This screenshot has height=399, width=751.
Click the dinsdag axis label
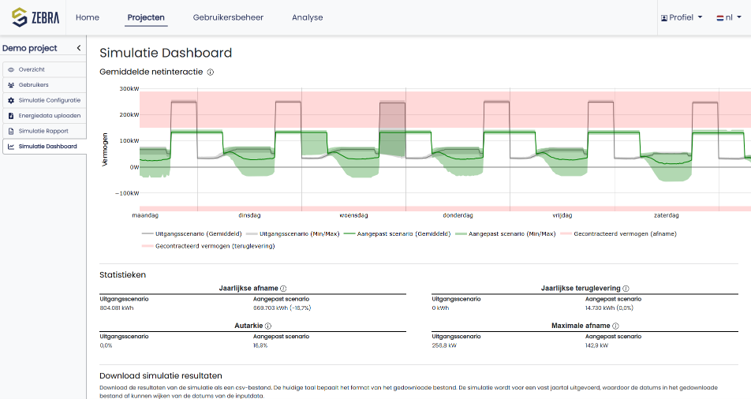[250, 216]
